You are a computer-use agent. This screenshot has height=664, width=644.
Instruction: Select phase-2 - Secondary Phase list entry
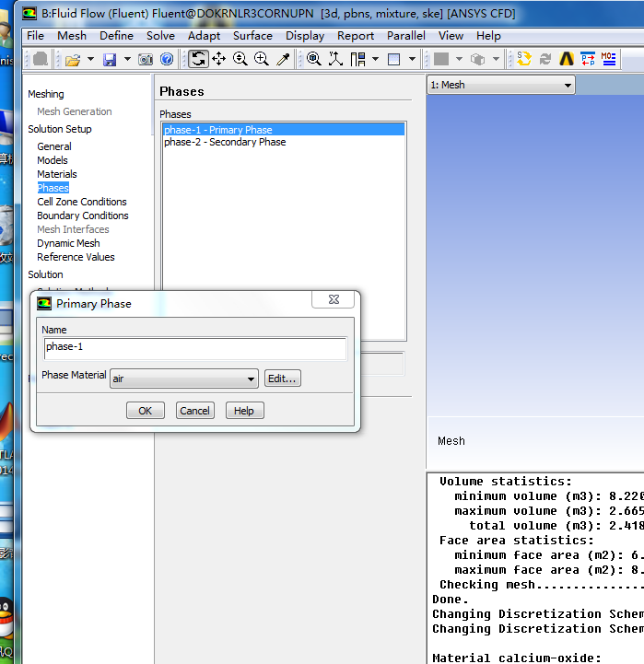click(284, 142)
